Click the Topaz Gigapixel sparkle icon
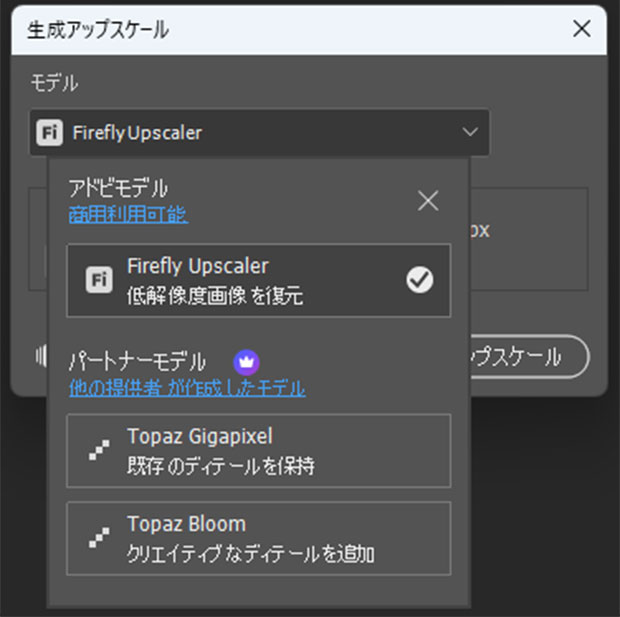620x617 pixels. (97, 450)
